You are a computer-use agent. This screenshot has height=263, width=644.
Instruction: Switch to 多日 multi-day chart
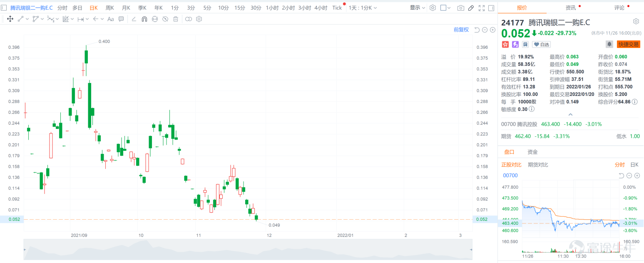point(77,8)
